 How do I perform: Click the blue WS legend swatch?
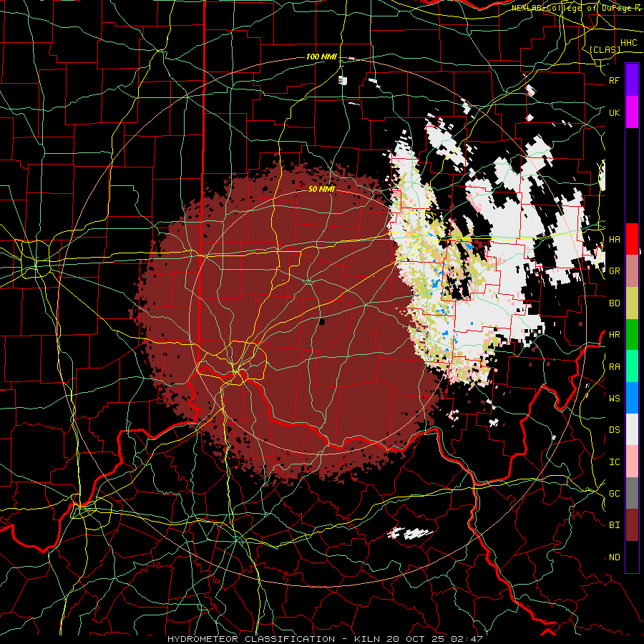[632, 398]
